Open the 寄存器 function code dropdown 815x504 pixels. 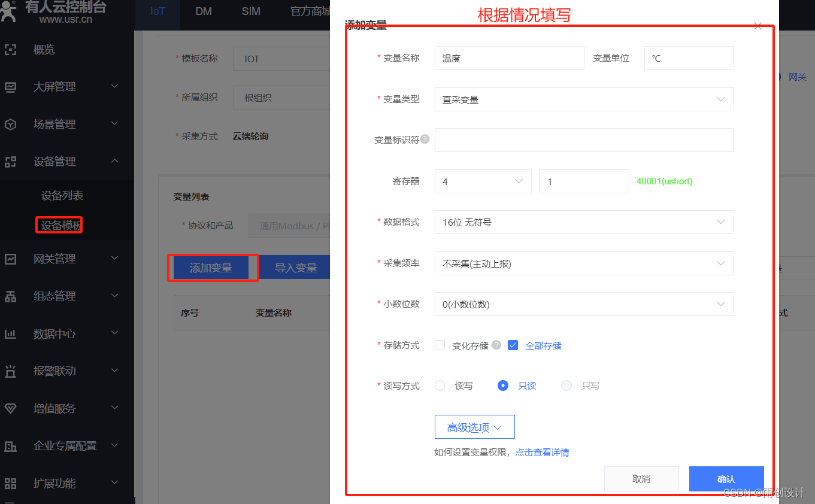coord(483,181)
